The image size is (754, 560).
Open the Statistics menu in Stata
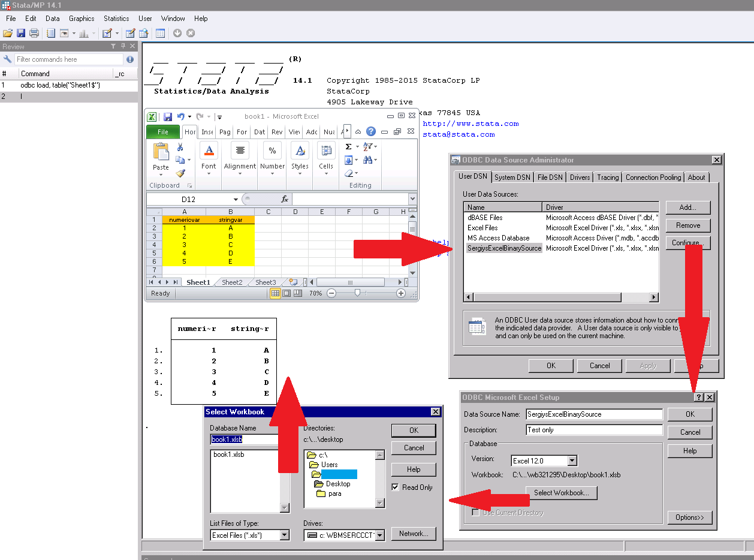116,18
